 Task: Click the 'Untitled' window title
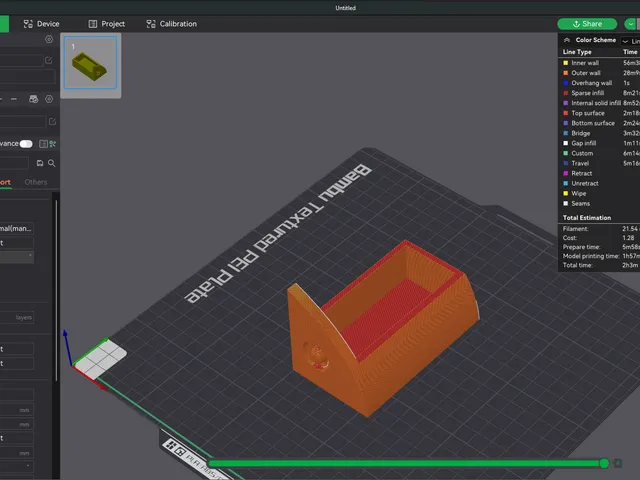coord(345,8)
